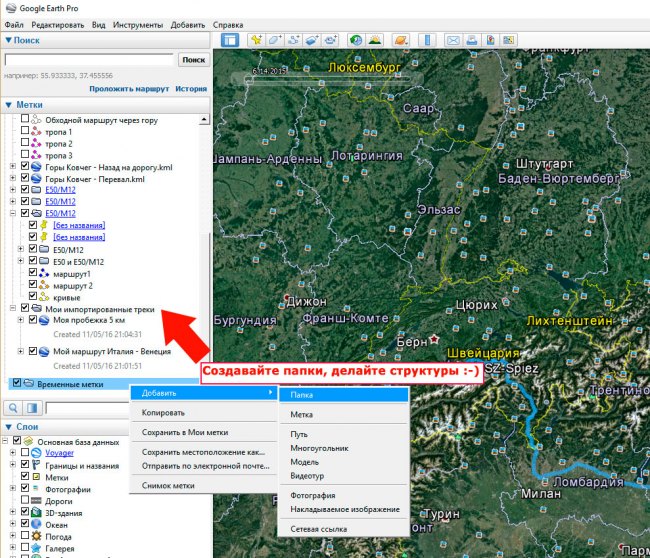The height and width of the screenshot is (558, 650).
Task: Click the Add Image Overlay tool
Action: [312, 40]
